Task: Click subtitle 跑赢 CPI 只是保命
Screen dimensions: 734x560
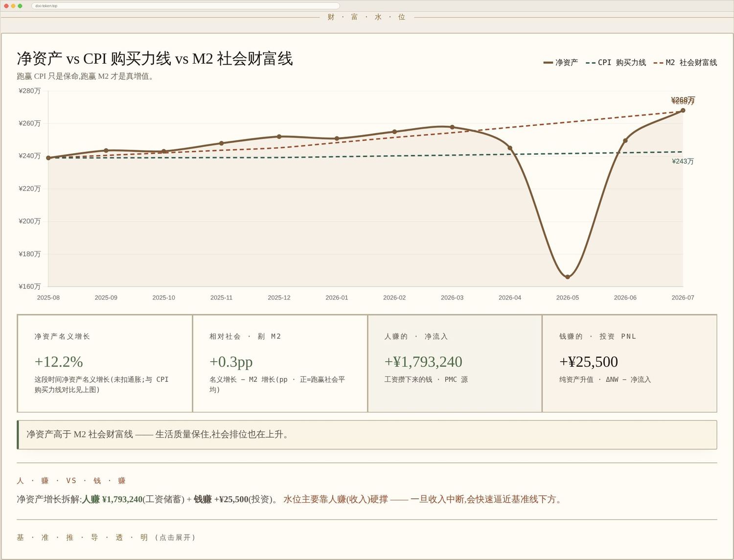Action: [85, 76]
